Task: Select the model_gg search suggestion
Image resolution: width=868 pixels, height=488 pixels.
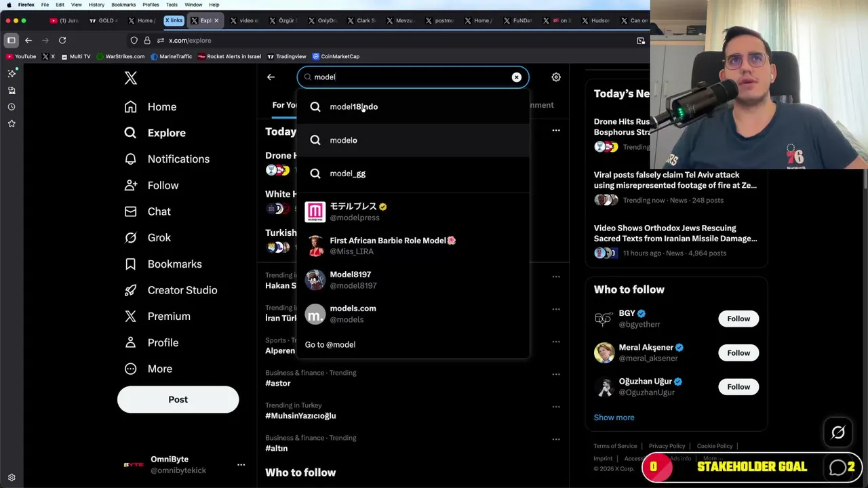Action: click(412, 174)
